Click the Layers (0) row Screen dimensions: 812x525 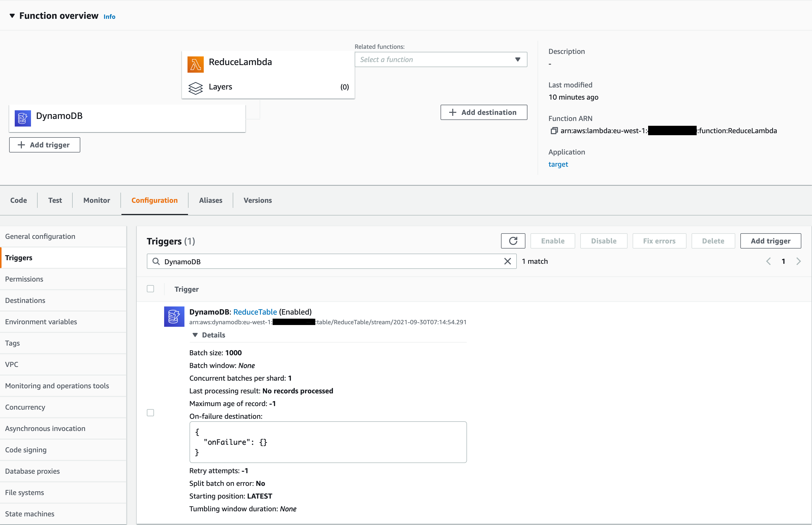268,87
